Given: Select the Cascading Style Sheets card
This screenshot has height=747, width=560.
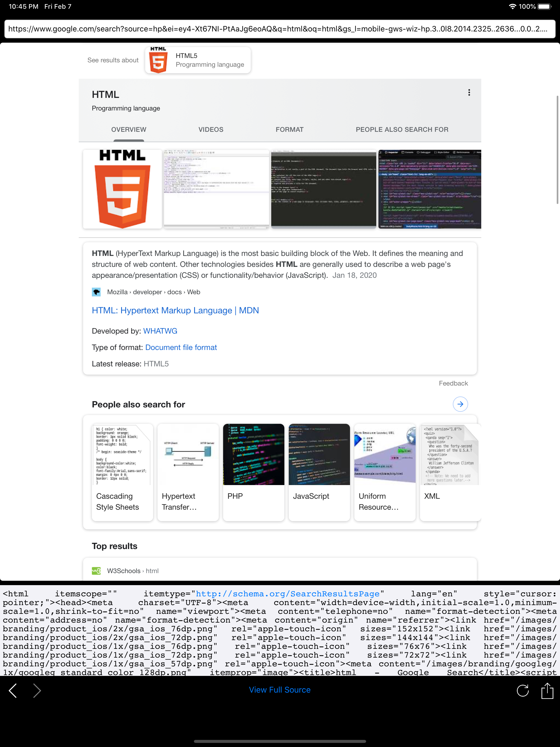Looking at the screenshot, I should [x=122, y=472].
